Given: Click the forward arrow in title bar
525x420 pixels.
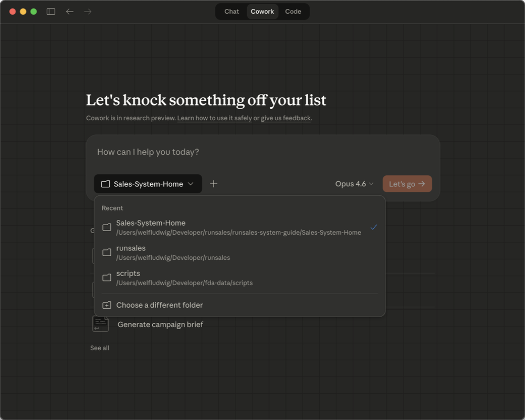Looking at the screenshot, I should (x=88, y=12).
